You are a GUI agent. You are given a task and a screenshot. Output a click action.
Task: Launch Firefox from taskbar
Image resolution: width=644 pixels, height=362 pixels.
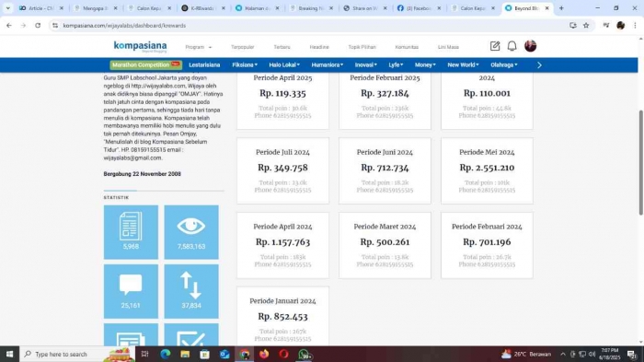point(264,355)
